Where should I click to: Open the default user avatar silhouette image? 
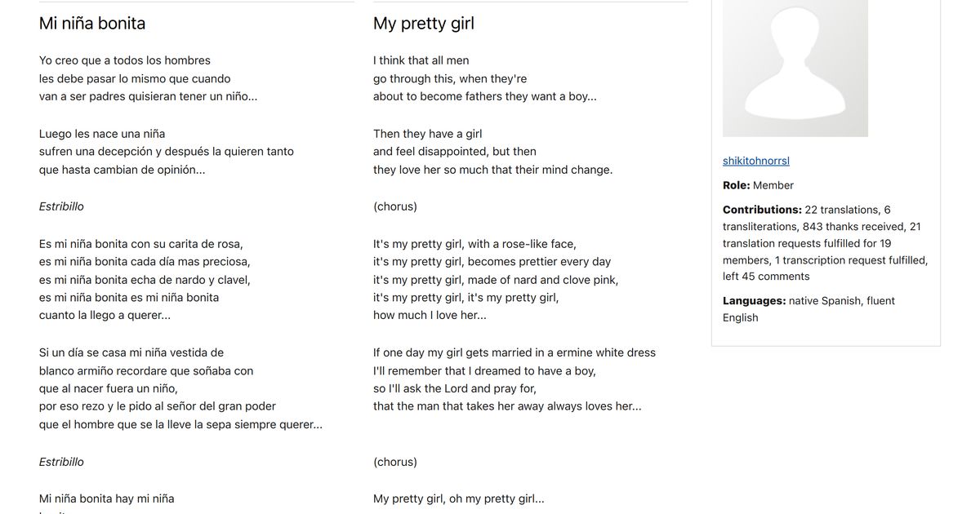pos(795,68)
